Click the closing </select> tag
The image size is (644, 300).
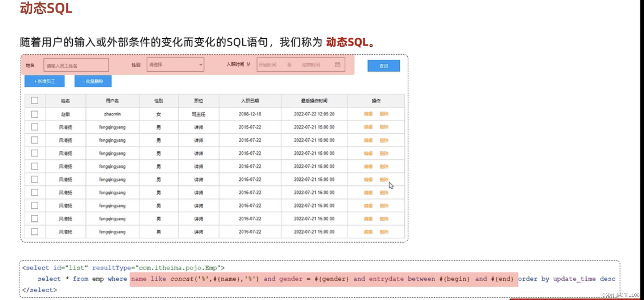[39, 290]
